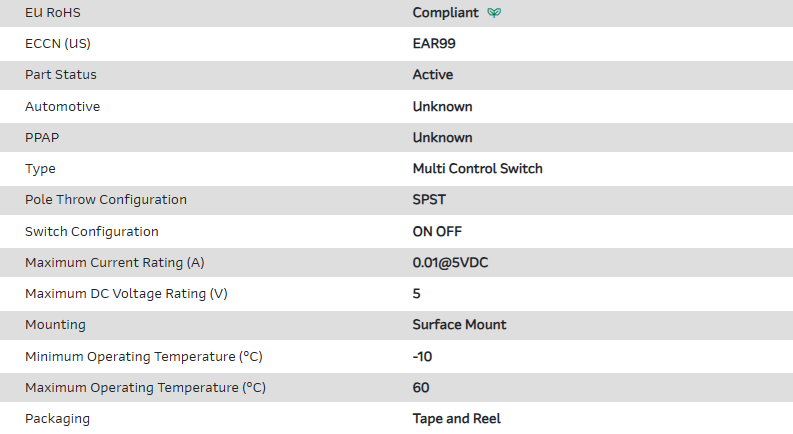
Task: Click the EU RoHS label
Action: tap(55, 13)
